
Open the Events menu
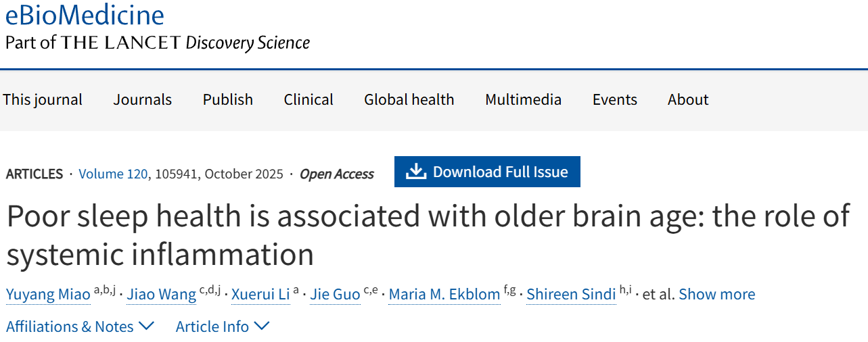pos(615,99)
